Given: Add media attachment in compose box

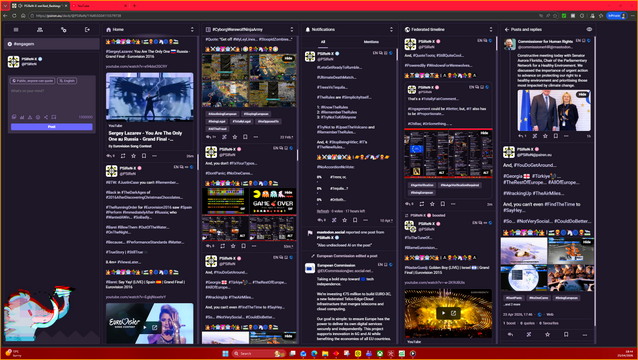Looking at the screenshot, I should [x=14, y=117].
